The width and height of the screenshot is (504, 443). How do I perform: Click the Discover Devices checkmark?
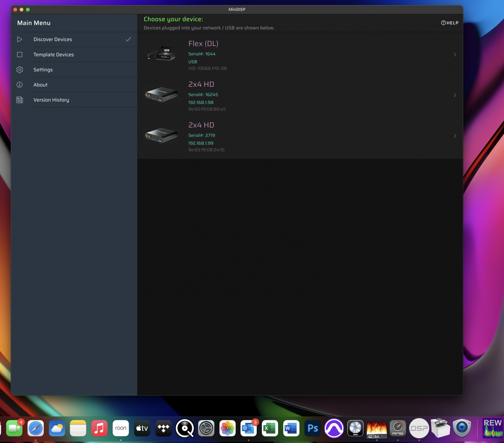coord(128,39)
